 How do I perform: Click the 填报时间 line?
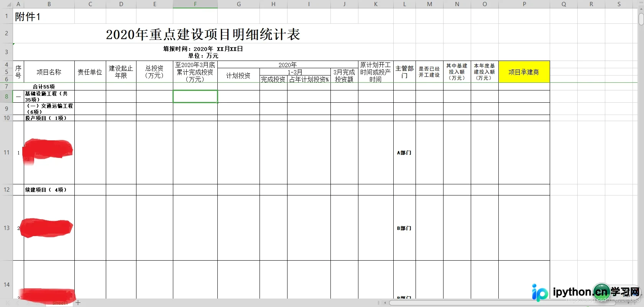tap(203, 49)
